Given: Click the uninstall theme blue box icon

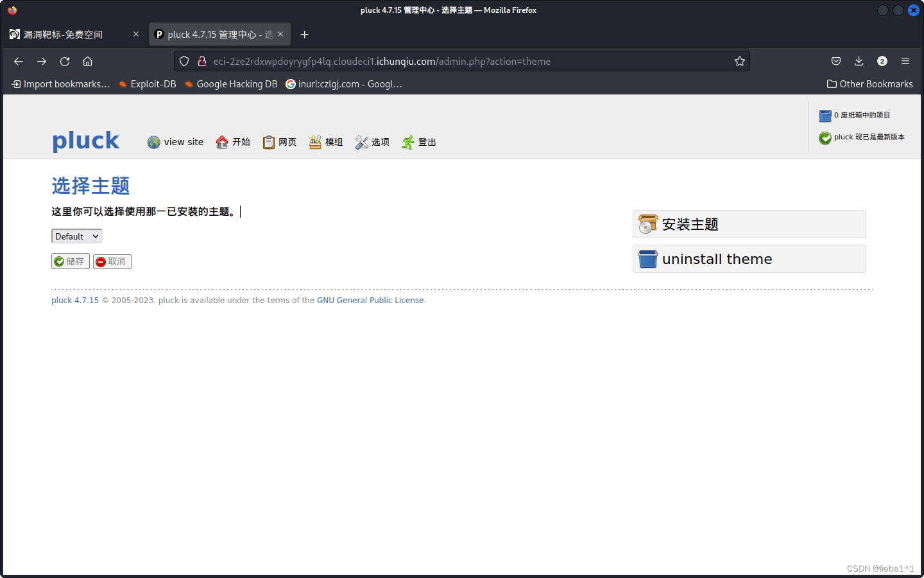Looking at the screenshot, I should 647,259.
